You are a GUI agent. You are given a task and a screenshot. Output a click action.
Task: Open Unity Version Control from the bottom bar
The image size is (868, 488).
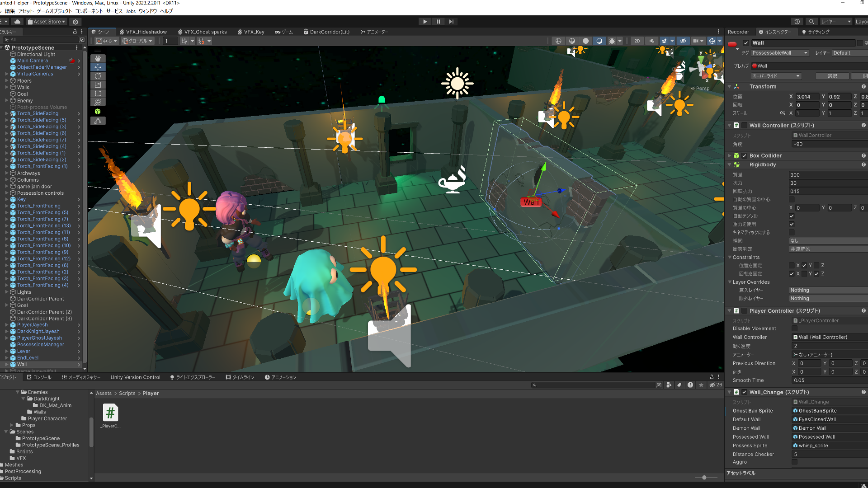[135, 377]
